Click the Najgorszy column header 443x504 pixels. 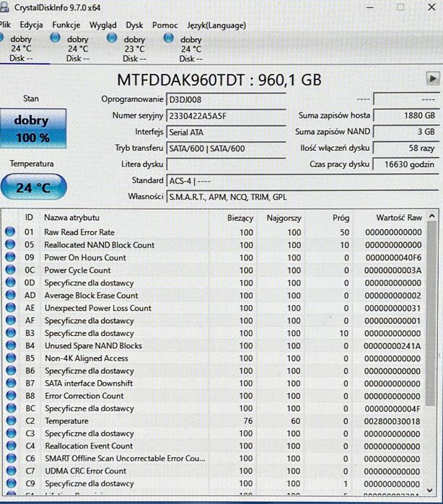point(284,218)
